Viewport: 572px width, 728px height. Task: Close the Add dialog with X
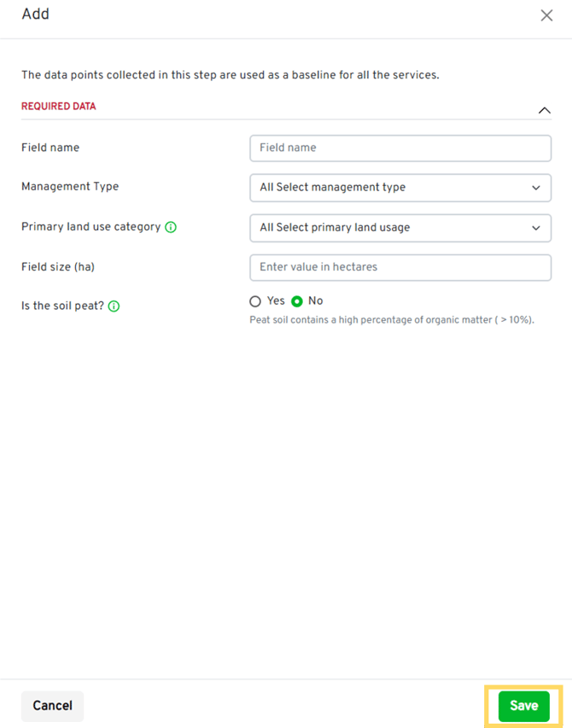click(546, 15)
